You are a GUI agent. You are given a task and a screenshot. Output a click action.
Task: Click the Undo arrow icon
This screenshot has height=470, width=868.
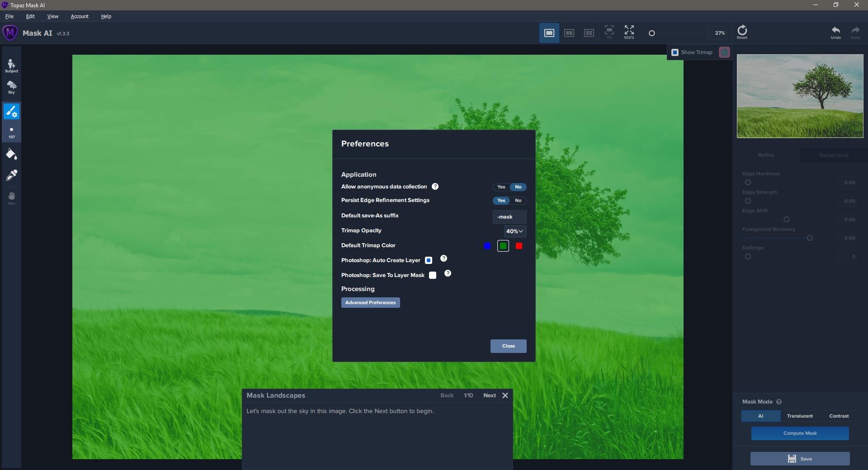click(835, 32)
